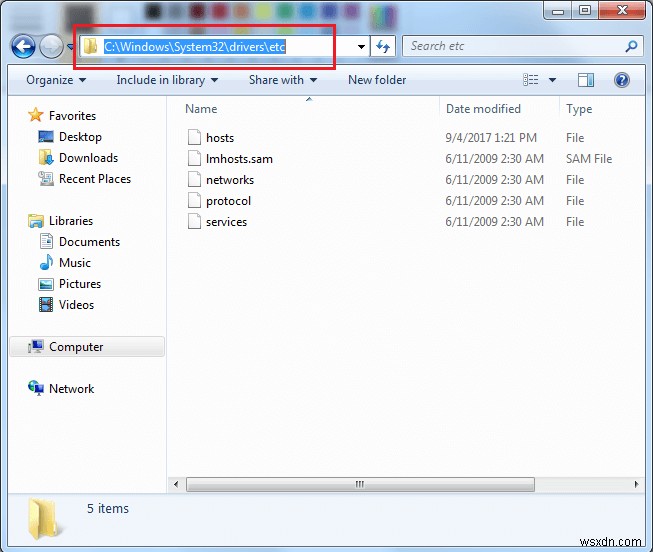653x552 pixels.
Task: Click the Computer icon in navigation pane
Action: pyautogui.click(x=36, y=346)
